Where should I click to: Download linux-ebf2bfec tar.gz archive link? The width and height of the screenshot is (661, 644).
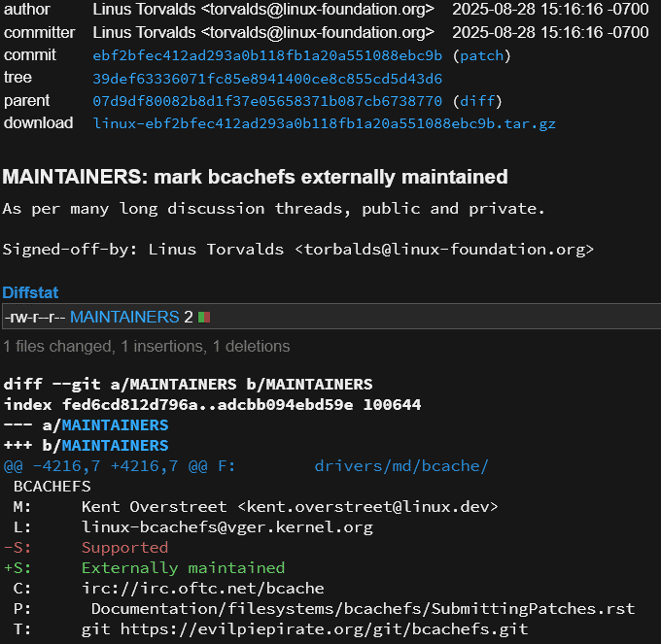click(324, 123)
